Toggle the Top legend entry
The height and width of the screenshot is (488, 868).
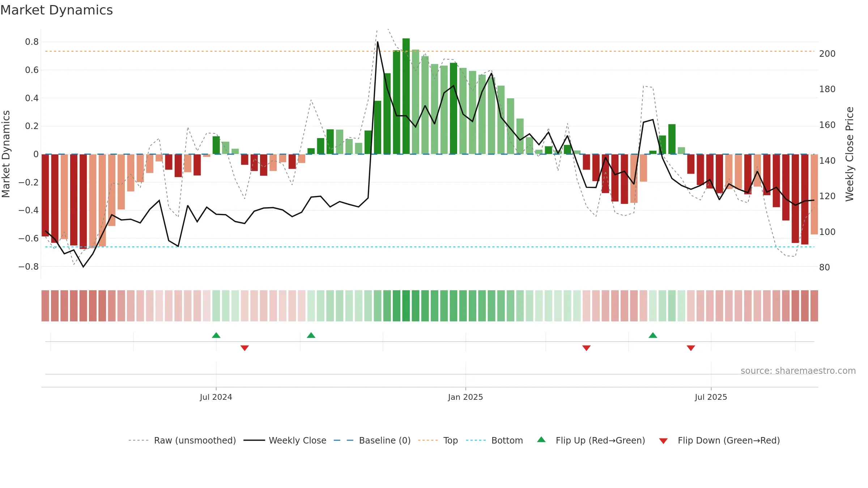tap(438, 440)
